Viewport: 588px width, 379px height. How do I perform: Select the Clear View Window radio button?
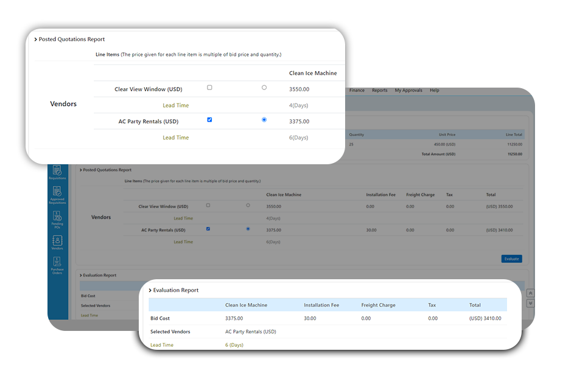264,87
